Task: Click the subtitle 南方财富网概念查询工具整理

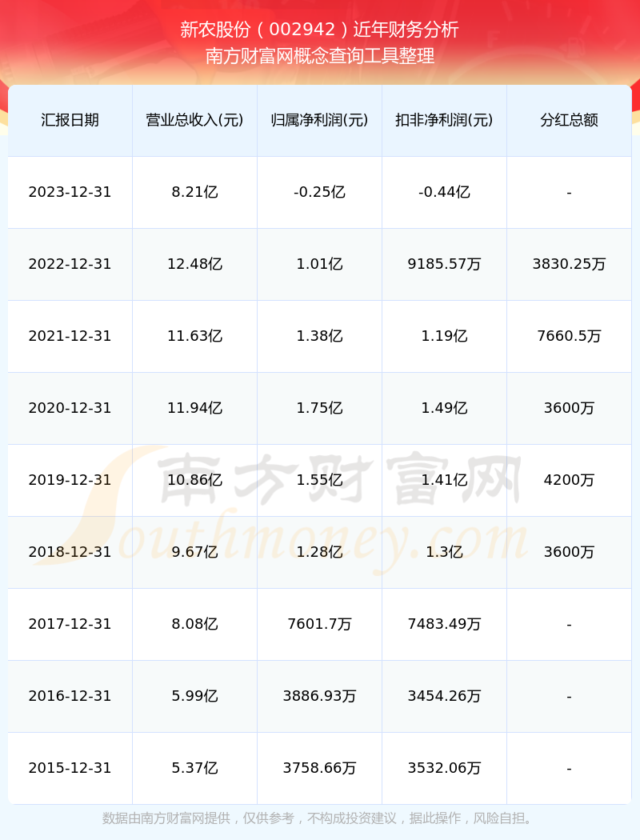Action: (x=320, y=56)
